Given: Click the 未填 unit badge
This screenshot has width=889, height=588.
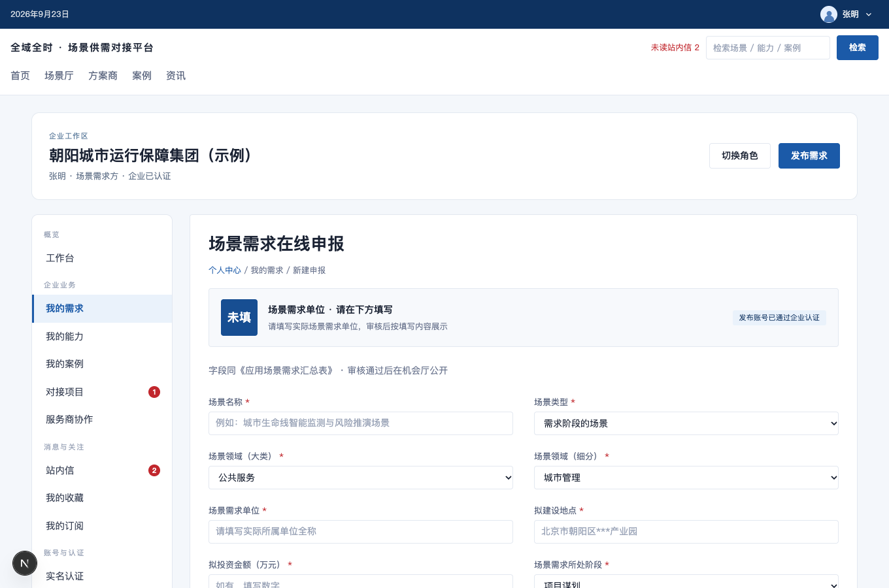Looking at the screenshot, I should pos(239,318).
